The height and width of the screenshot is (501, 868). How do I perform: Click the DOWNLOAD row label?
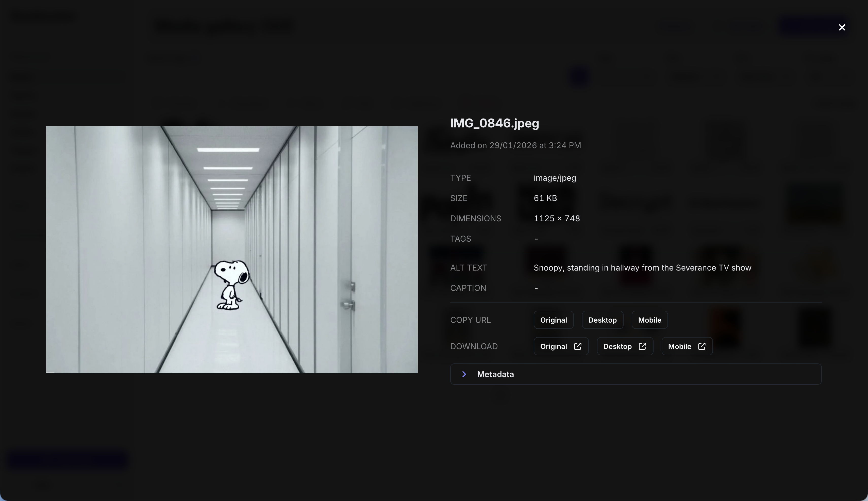[473, 346]
